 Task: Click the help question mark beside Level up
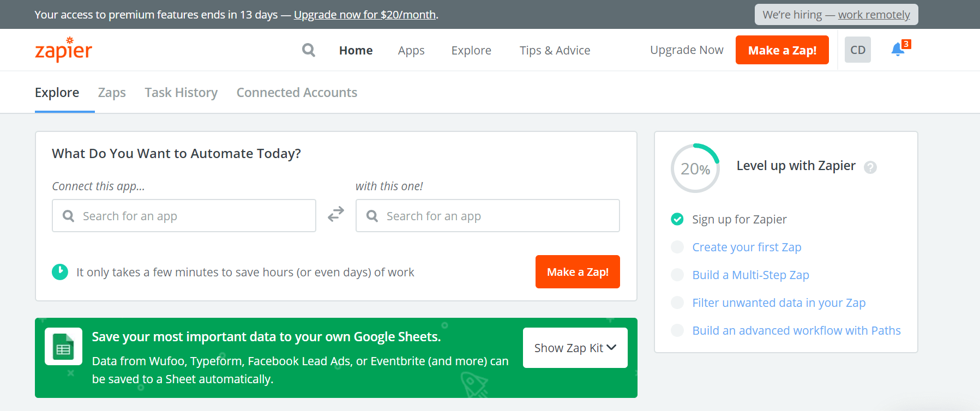(870, 167)
